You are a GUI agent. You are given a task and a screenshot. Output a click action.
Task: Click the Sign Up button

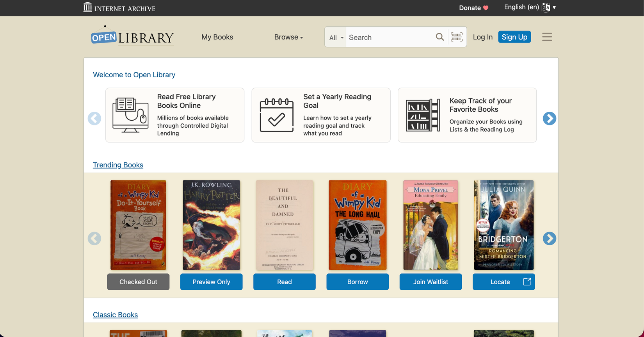click(514, 37)
